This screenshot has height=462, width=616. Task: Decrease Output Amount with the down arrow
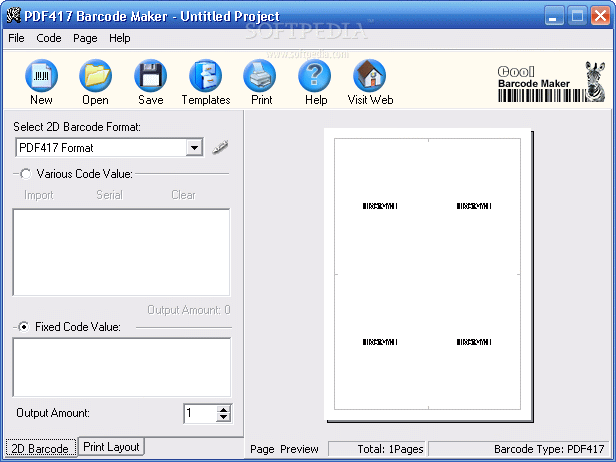tap(224, 418)
